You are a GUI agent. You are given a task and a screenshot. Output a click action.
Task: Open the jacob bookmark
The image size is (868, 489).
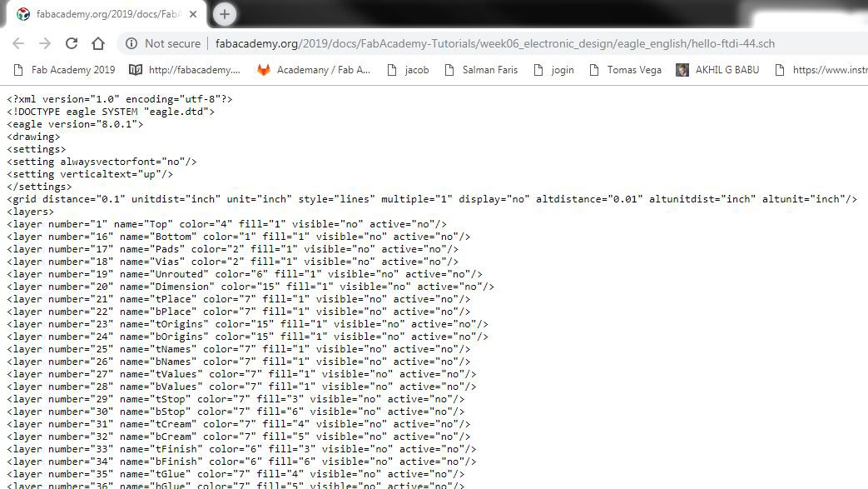click(408, 70)
